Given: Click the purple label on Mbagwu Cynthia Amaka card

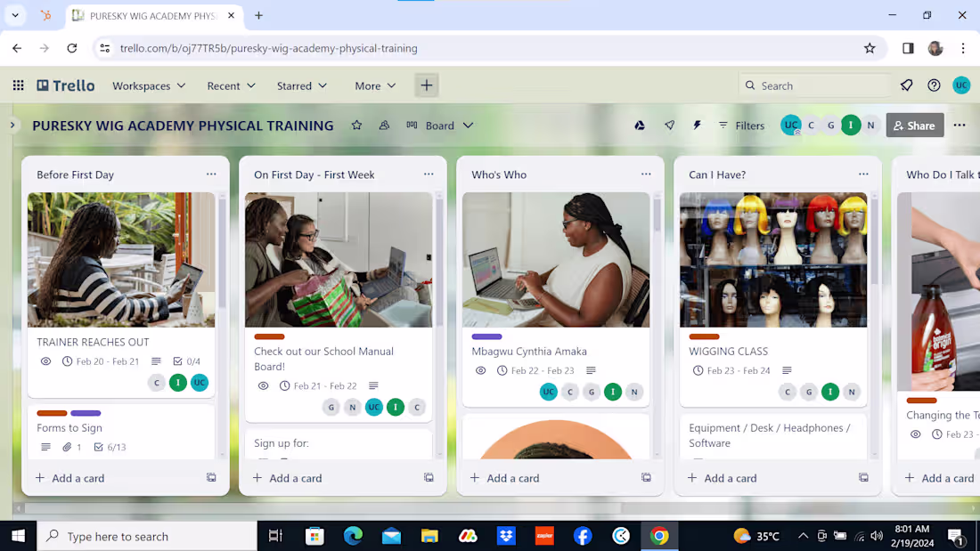Looking at the screenshot, I should [486, 336].
